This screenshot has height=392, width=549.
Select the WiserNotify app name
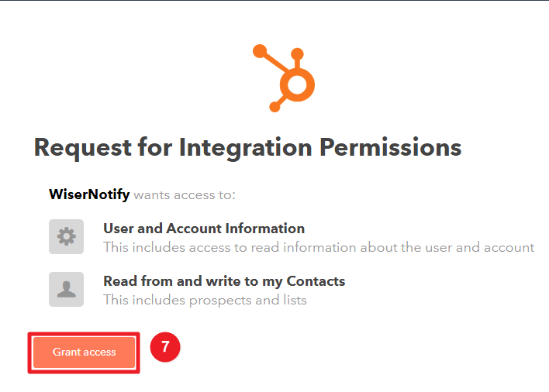tap(89, 194)
